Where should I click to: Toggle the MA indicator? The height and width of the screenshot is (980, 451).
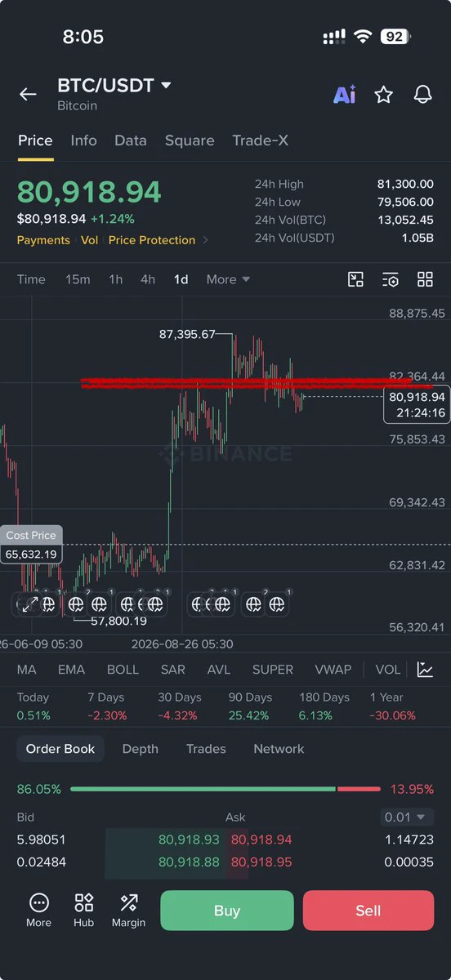click(x=27, y=670)
